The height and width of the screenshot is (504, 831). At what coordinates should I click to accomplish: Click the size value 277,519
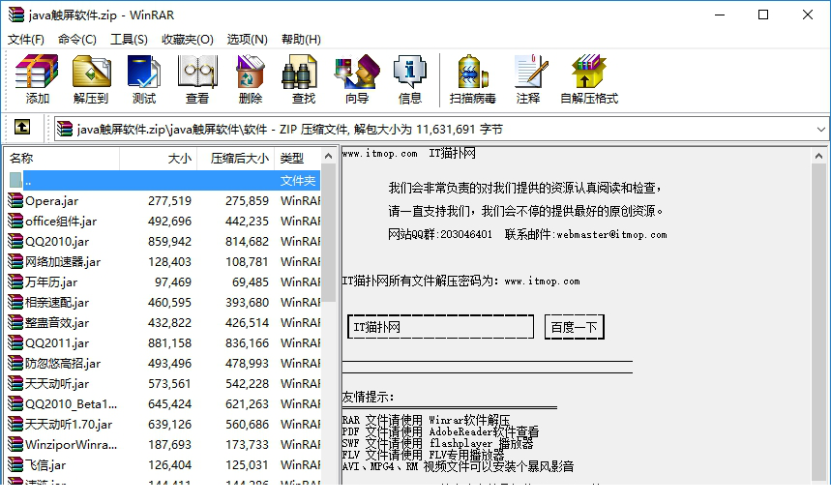point(169,201)
